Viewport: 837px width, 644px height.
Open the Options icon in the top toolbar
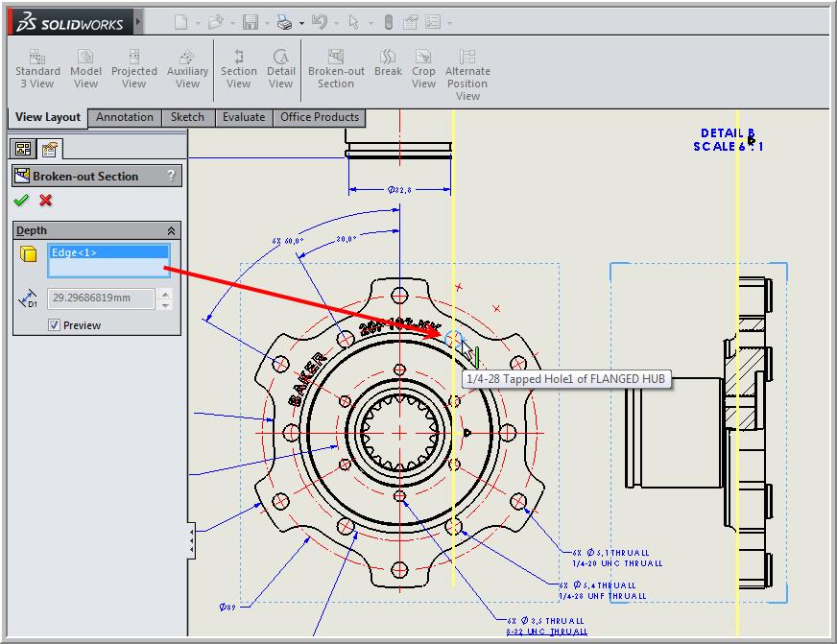click(x=433, y=22)
